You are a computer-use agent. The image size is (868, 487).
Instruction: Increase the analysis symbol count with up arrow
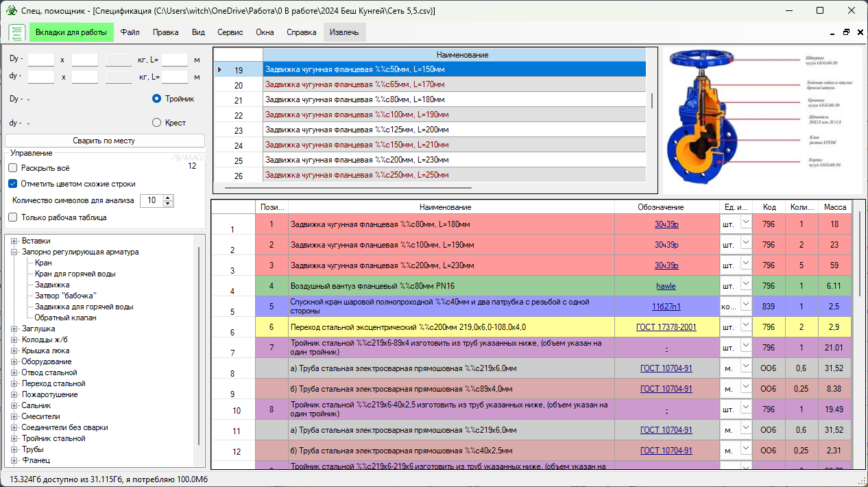pos(169,198)
